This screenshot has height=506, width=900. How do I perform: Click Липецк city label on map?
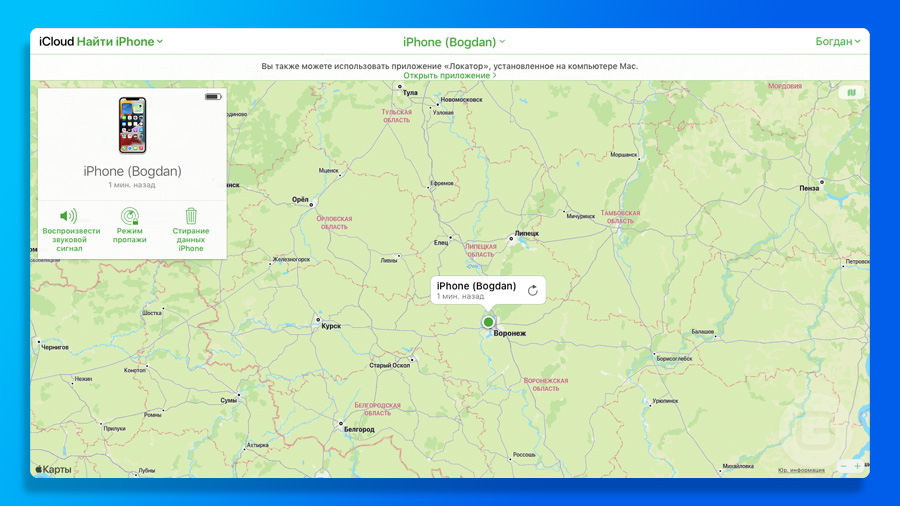tap(527, 233)
